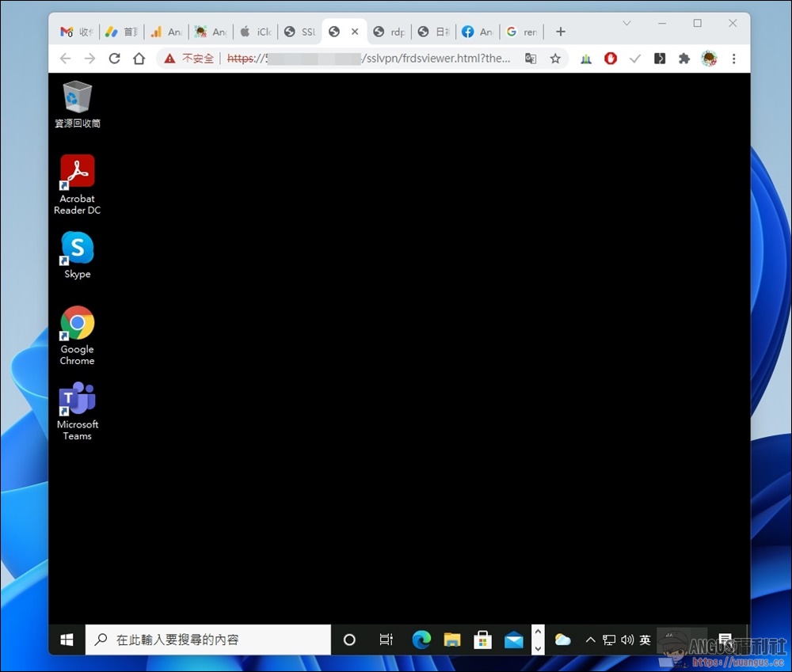Screen dimensions: 792x672
Task: Switch to the Google search tab
Action: pyautogui.click(x=522, y=32)
